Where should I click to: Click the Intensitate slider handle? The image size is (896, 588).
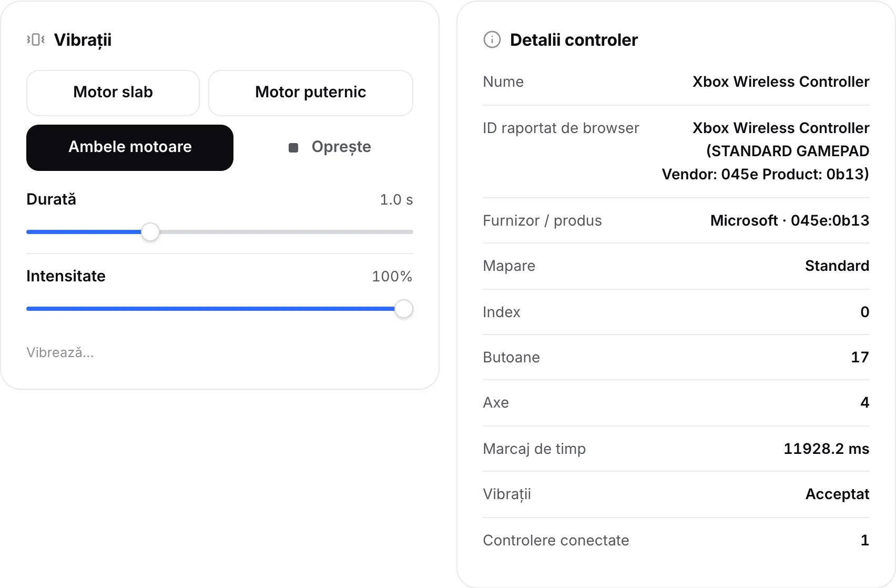(404, 309)
